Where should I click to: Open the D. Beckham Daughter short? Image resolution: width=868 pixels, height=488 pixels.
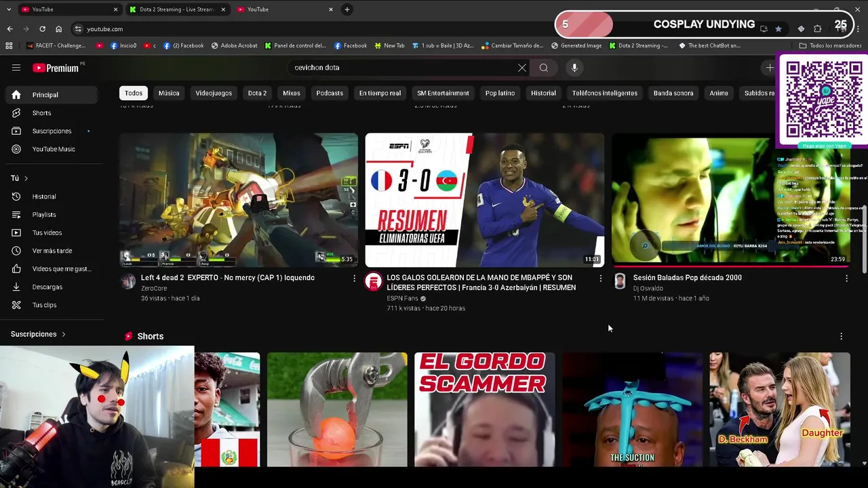(779, 409)
